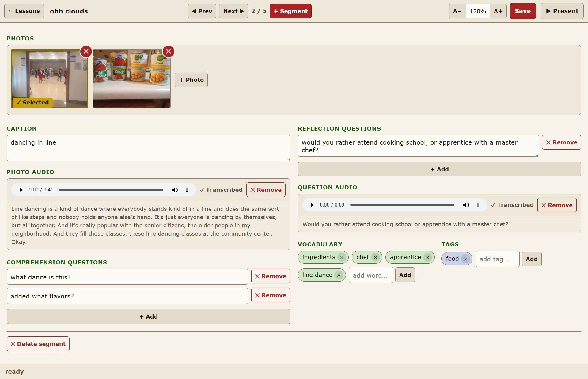Seek on the question audio progress bar
The image size is (588, 379).
(x=402, y=205)
